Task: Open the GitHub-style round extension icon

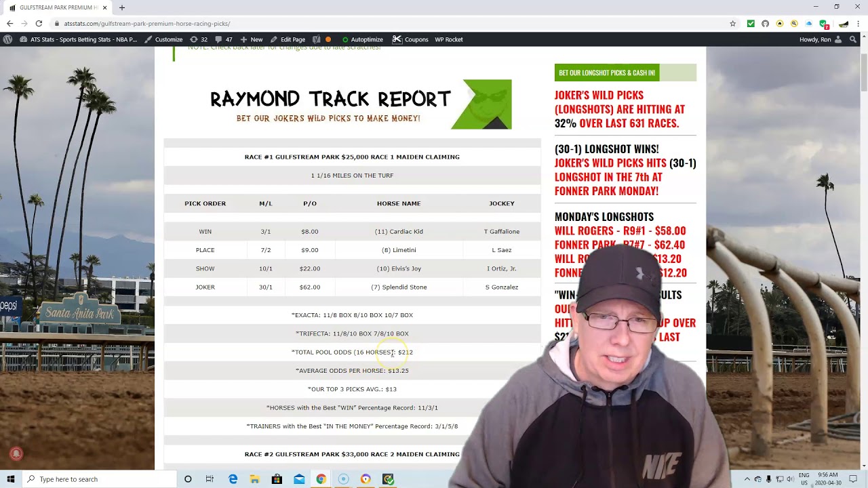Action: click(765, 23)
